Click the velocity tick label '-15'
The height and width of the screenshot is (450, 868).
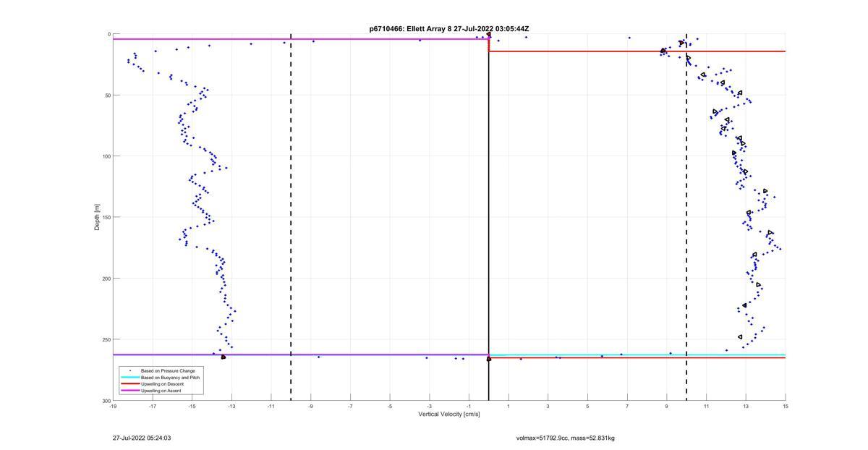pos(192,407)
